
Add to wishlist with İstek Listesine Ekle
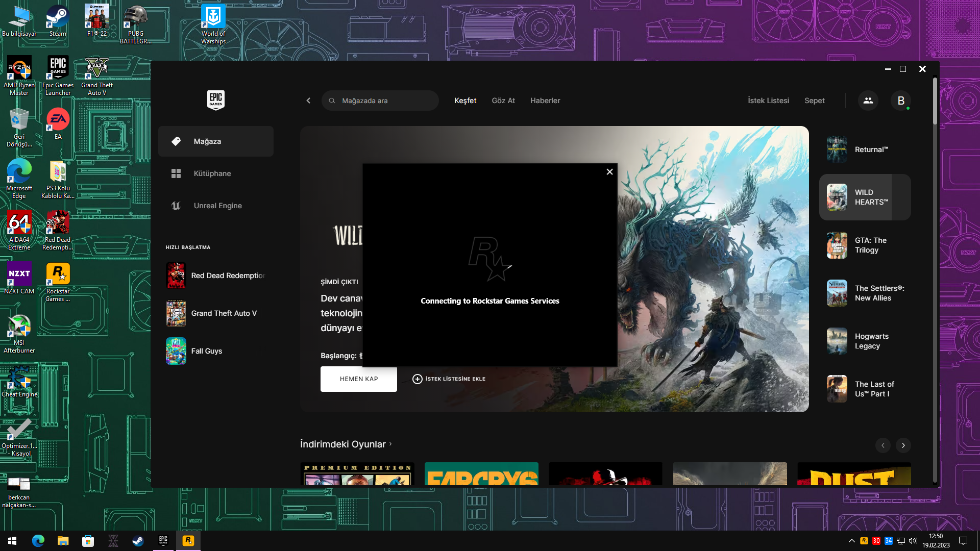coord(449,379)
